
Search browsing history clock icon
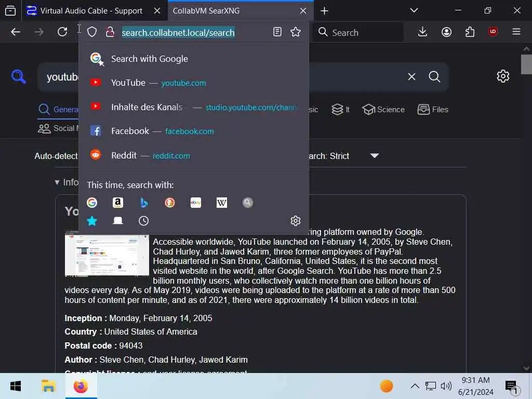144,221
